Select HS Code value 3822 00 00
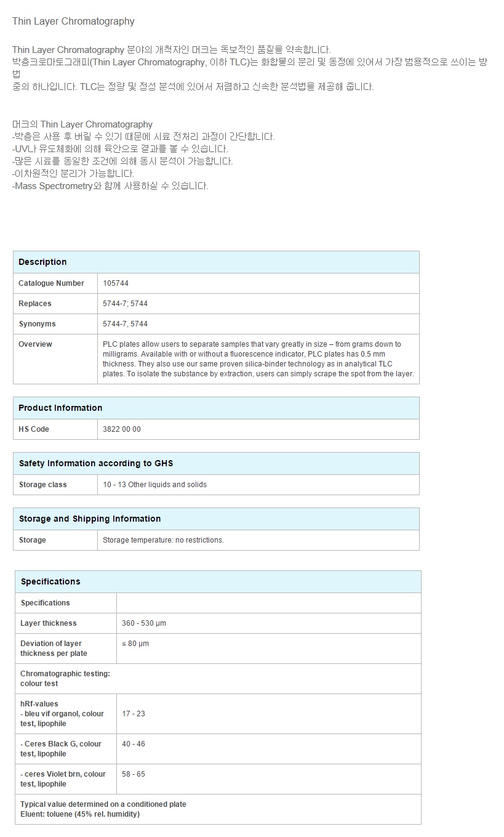Viewport: 504px width, 837px height. (x=122, y=429)
